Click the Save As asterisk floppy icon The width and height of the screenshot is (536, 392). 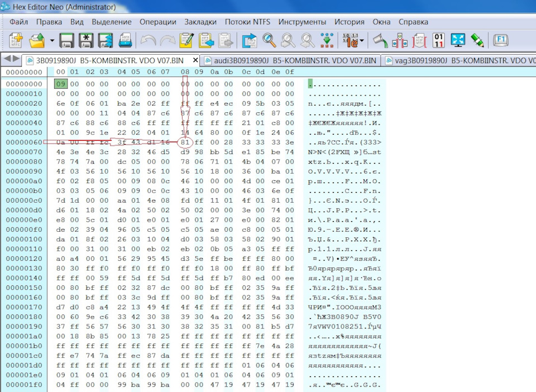86,40
